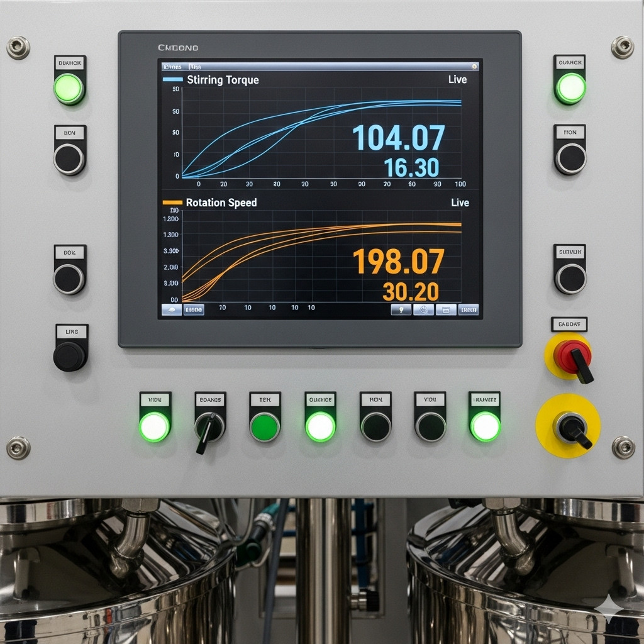Toggle the illuminated green VIDU pushbutton

(x=155, y=426)
